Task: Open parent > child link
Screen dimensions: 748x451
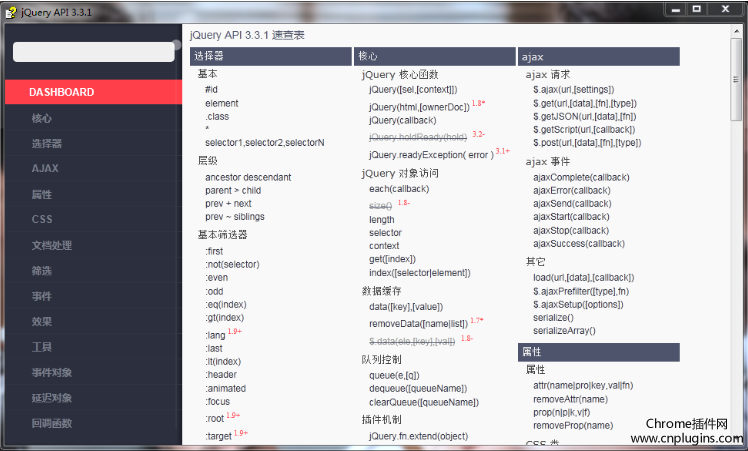Action: [x=233, y=190]
